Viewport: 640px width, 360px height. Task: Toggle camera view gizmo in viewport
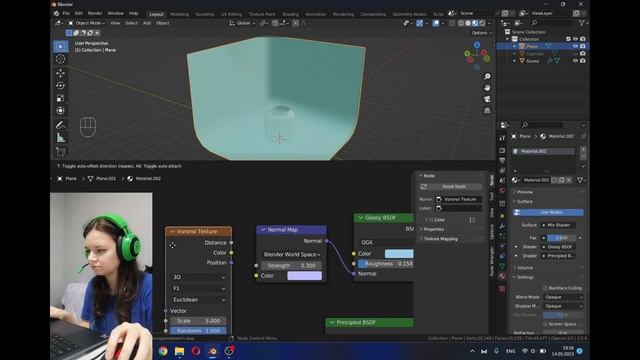click(487, 99)
